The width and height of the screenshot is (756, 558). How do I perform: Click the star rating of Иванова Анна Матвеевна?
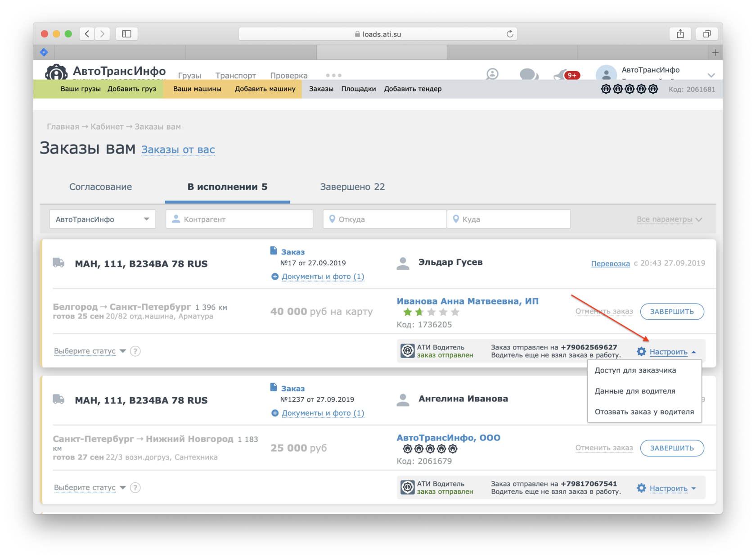tap(431, 312)
